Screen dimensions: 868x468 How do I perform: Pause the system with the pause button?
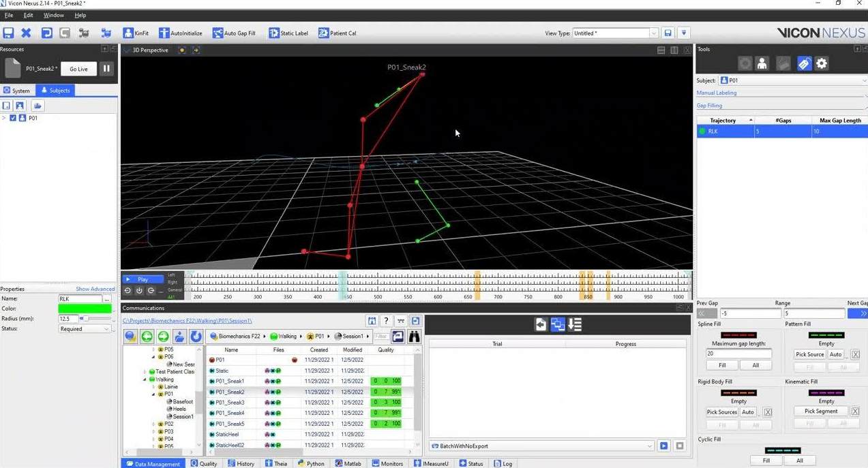(x=106, y=69)
